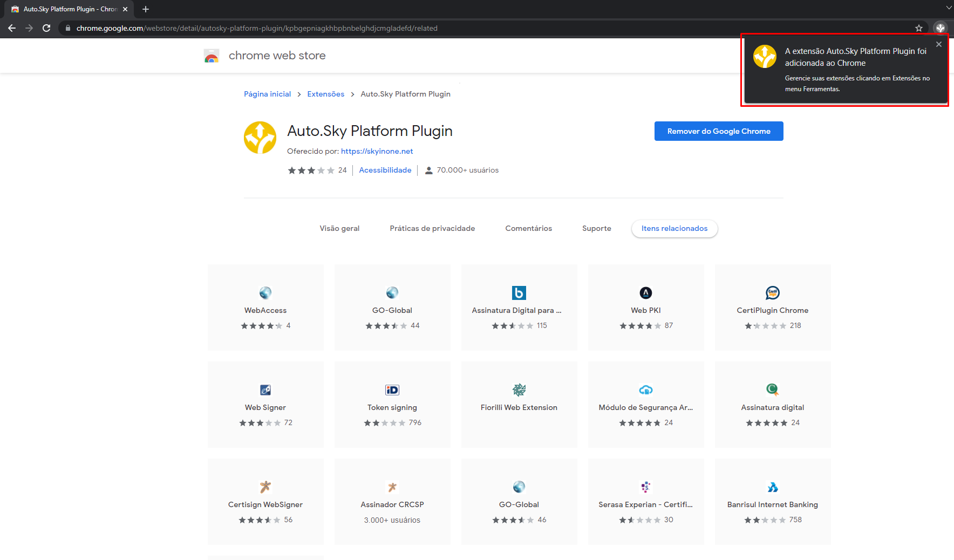Open GO-Global extension rated 44
The height and width of the screenshot is (560, 954).
[392, 292]
